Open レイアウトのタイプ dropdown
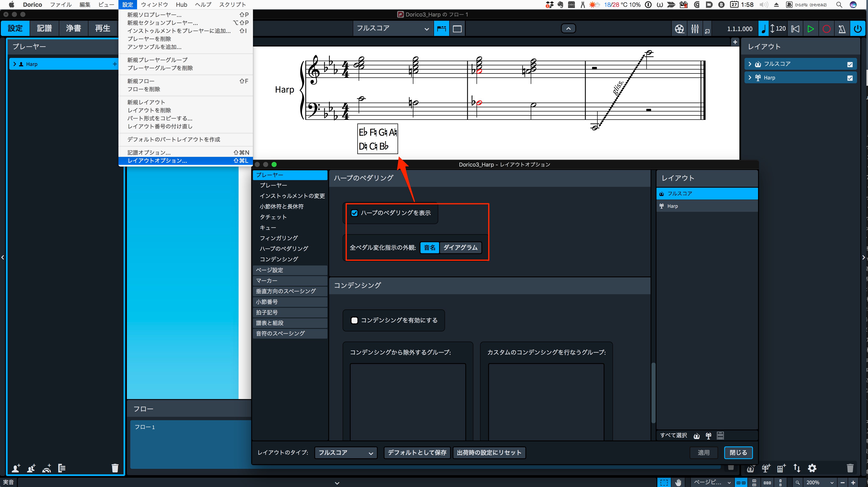This screenshot has height=487, width=868. tap(346, 453)
